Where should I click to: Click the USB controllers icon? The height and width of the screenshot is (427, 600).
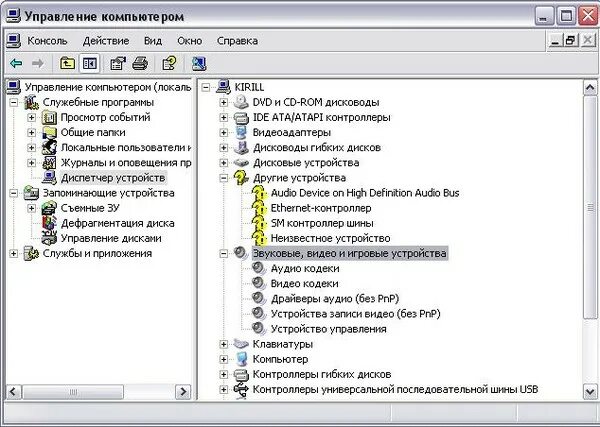[241, 390]
